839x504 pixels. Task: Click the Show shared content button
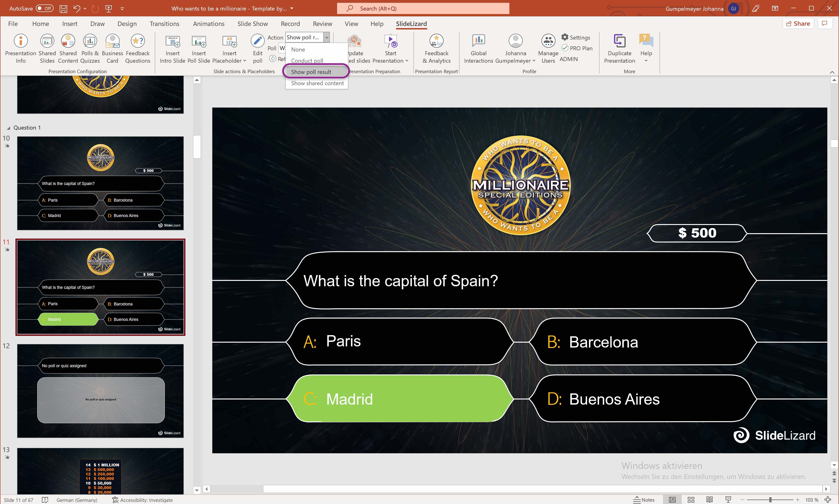pyautogui.click(x=317, y=83)
